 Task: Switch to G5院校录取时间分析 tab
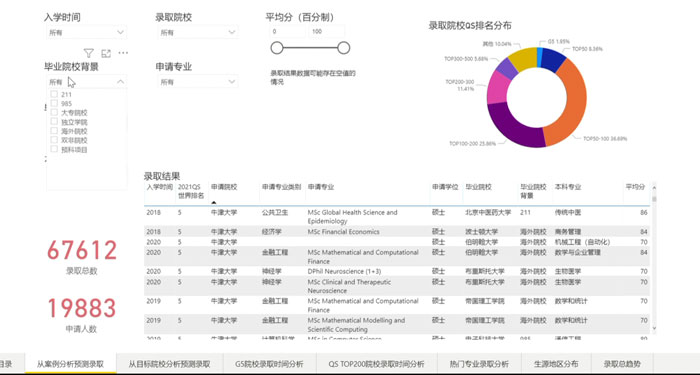pos(269,364)
